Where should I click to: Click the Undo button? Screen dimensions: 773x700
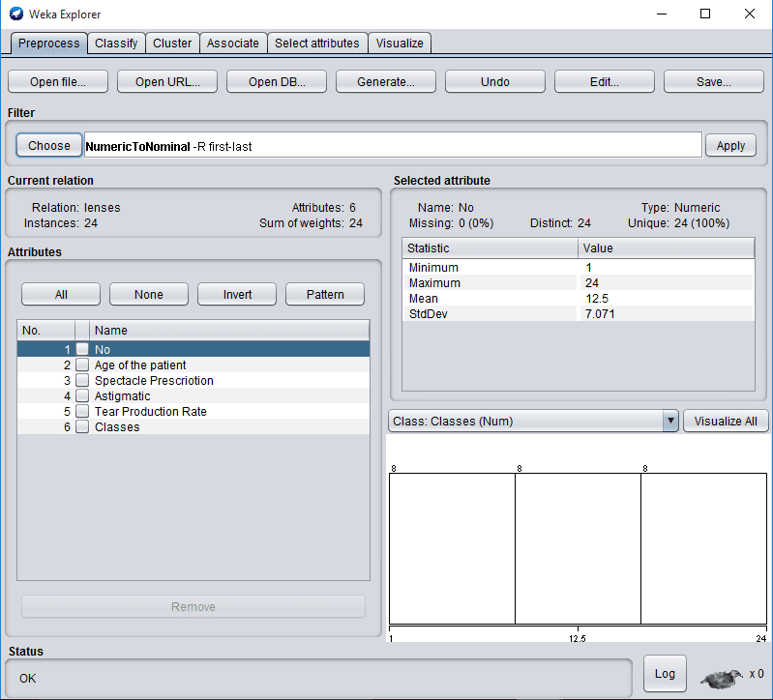click(x=495, y=82)
